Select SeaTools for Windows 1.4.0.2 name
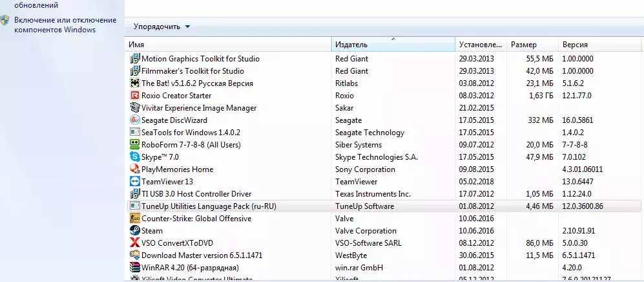Image resolution: width=644 pixels, height=282 pixels. [x=191, y=133]
